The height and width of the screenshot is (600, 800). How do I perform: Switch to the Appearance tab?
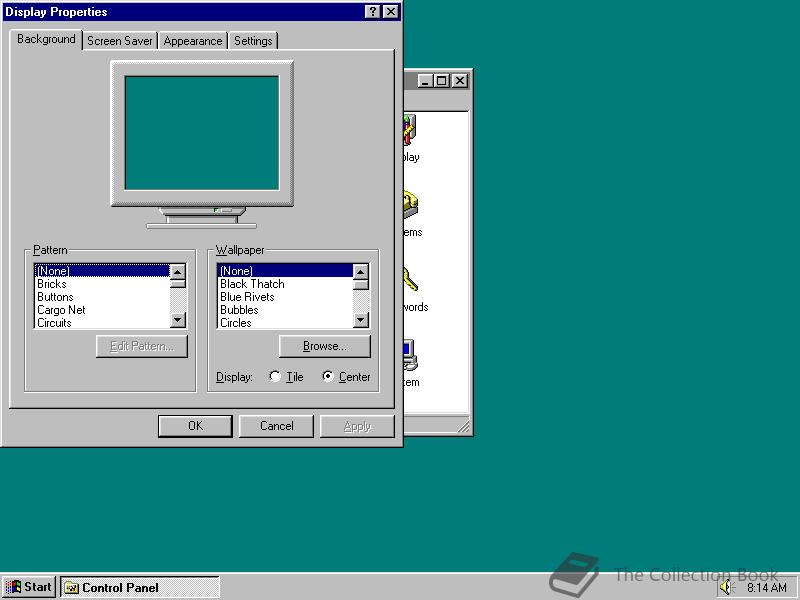tap(192, 41)
